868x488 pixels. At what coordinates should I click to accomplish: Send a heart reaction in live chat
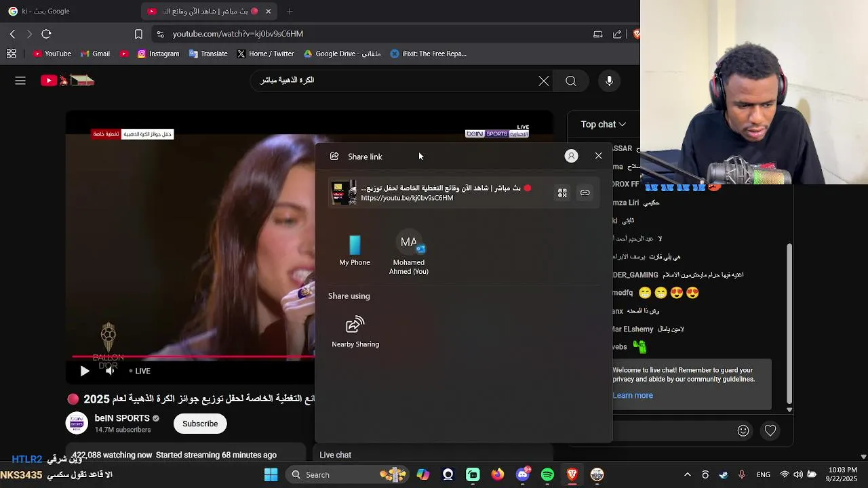[770, 430]
